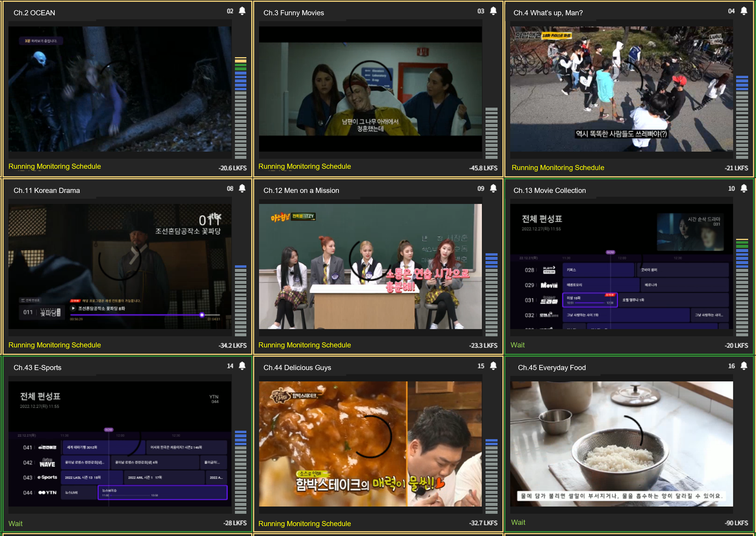The image size is (756, 536).
Task: Click the bell icon on Ch.45 Everyday Food
Action: pyautogui.click(x=744, y=366)
